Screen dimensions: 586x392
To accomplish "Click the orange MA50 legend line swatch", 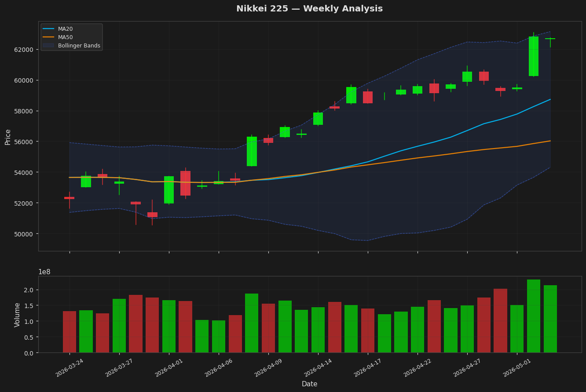I will tap(49, 37).
